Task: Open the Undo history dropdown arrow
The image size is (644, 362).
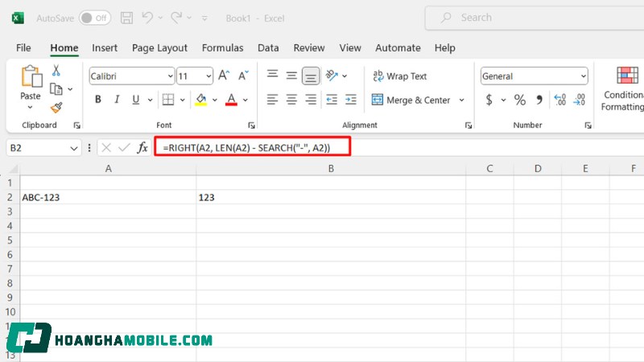Action: click(160, 18)
